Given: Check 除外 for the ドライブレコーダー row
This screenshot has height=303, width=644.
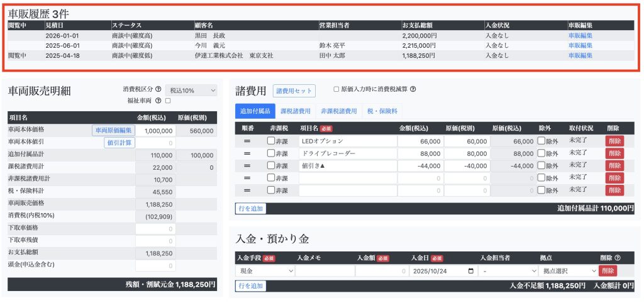Looking at the screenshot, I should tap(541, 153).
